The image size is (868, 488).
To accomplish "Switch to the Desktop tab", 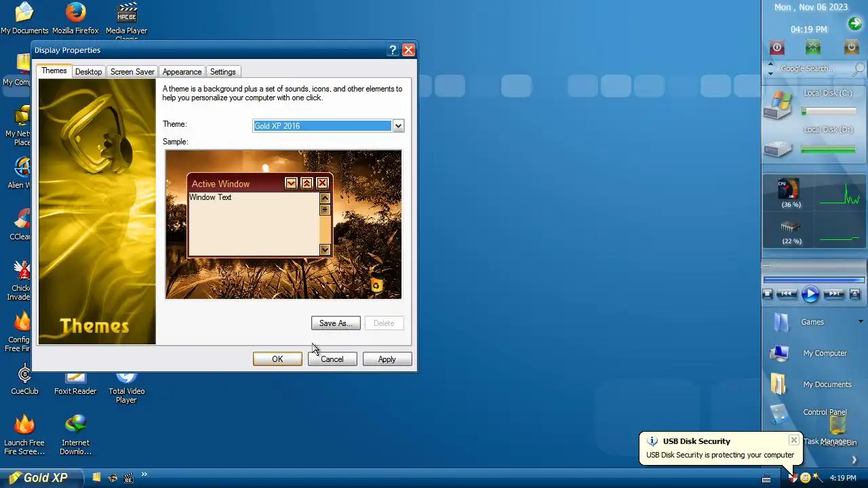I will (x=88, y=72).
